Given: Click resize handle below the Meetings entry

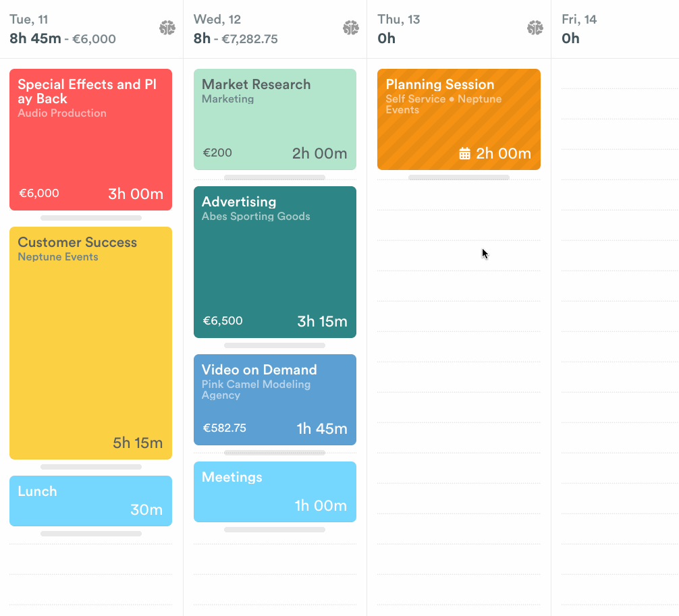Looking at the screenshot, I should (x=275, y=530).
